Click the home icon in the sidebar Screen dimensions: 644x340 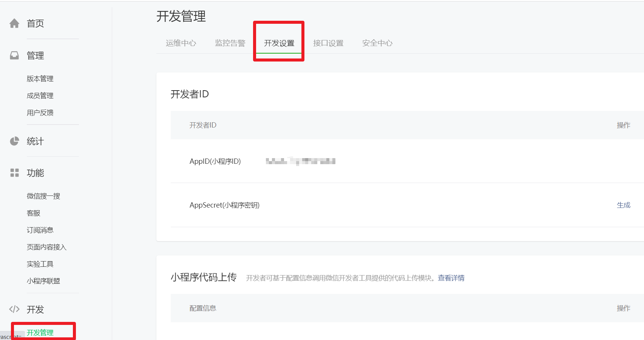tap(14, 23)
